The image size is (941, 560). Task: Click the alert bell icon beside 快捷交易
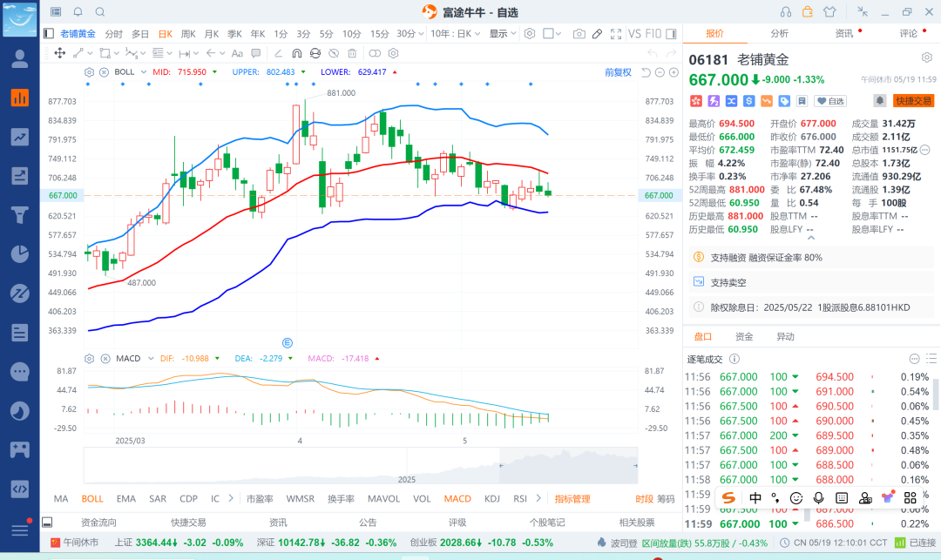coord(880,101)
